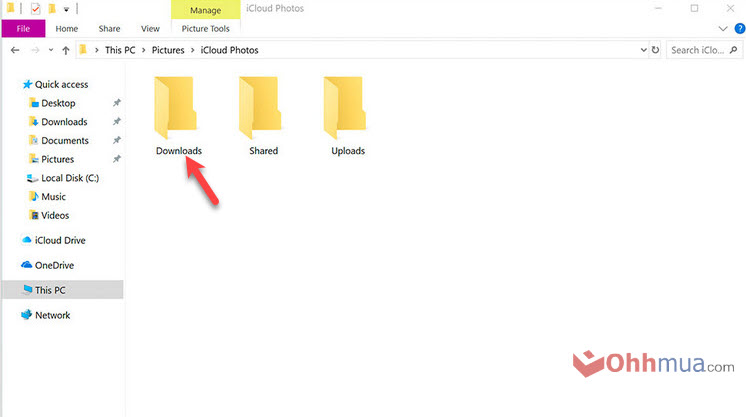Open the Help question mark icon
The width and height of the screenshot is (746, 417).
point(740,29)
